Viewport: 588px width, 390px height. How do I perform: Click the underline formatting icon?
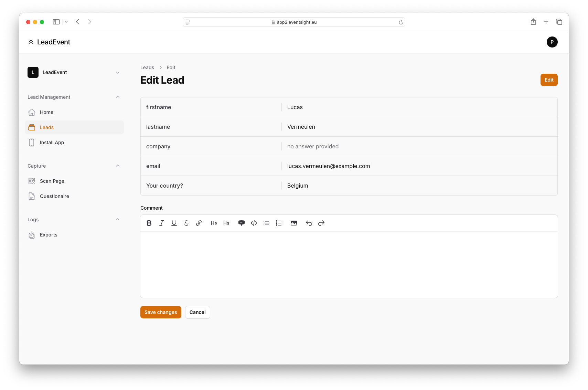click(x=174, y=223)
